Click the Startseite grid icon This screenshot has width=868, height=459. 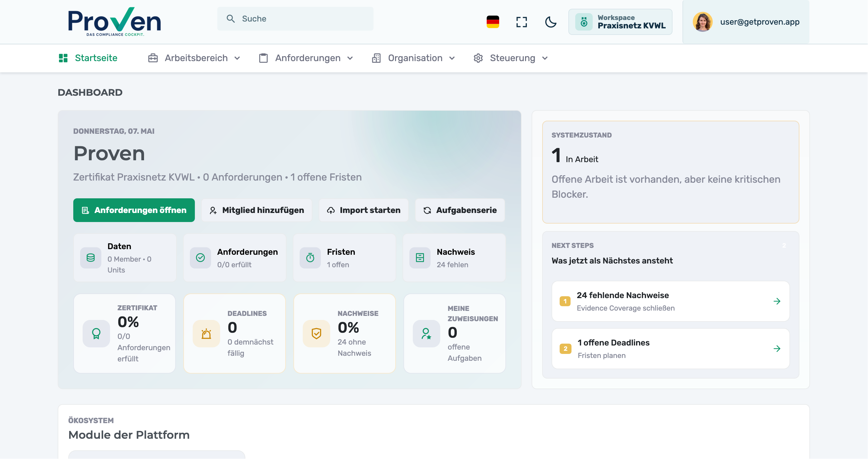[63, 58]
